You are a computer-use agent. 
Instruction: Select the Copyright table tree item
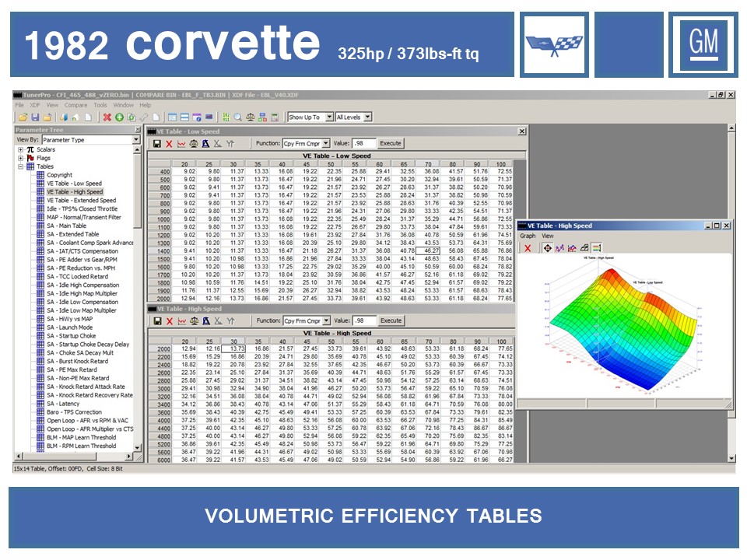pyautogui.click(x=60, y=175)
